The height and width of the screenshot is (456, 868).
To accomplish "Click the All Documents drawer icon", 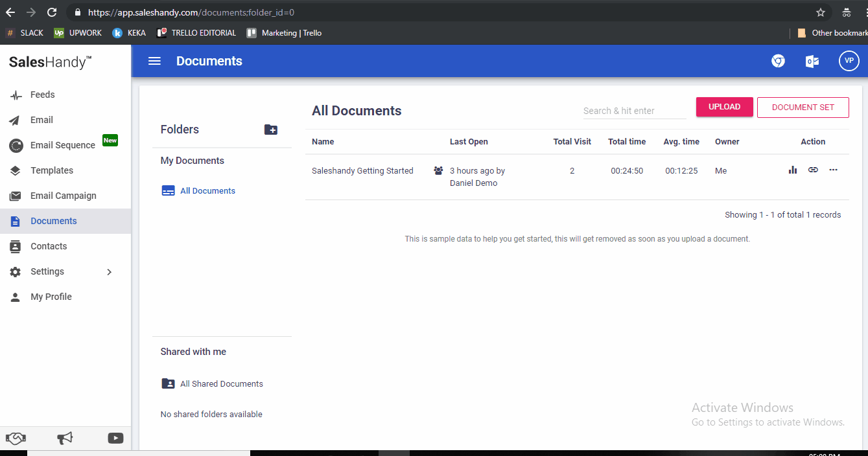I will (x=168, y=191).
